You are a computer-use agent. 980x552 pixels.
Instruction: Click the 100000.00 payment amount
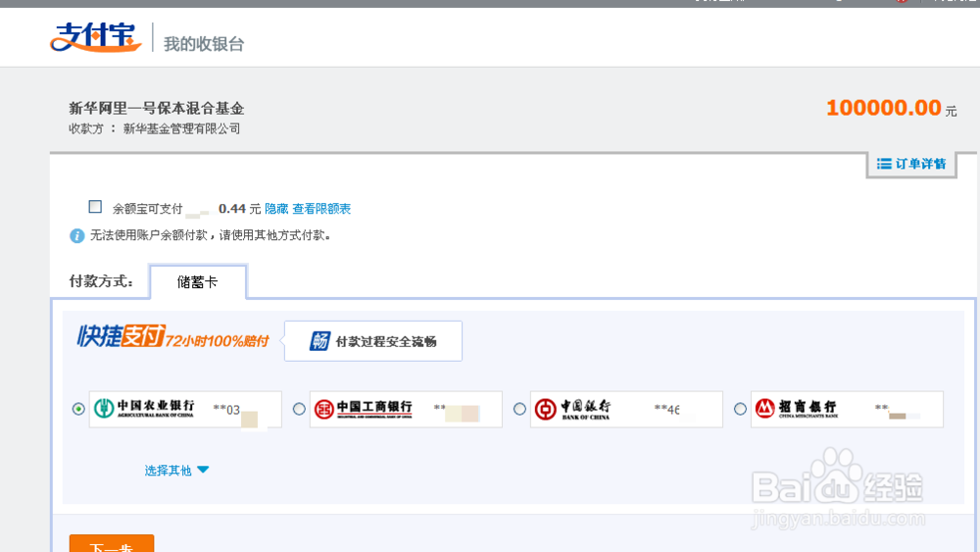pyautogui.click(x=884, y=108)
